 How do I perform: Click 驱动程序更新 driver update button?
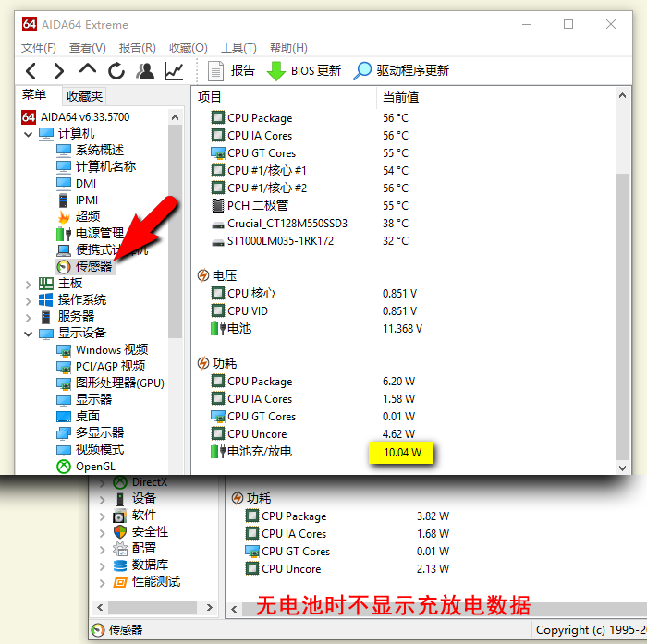(401, 71)
